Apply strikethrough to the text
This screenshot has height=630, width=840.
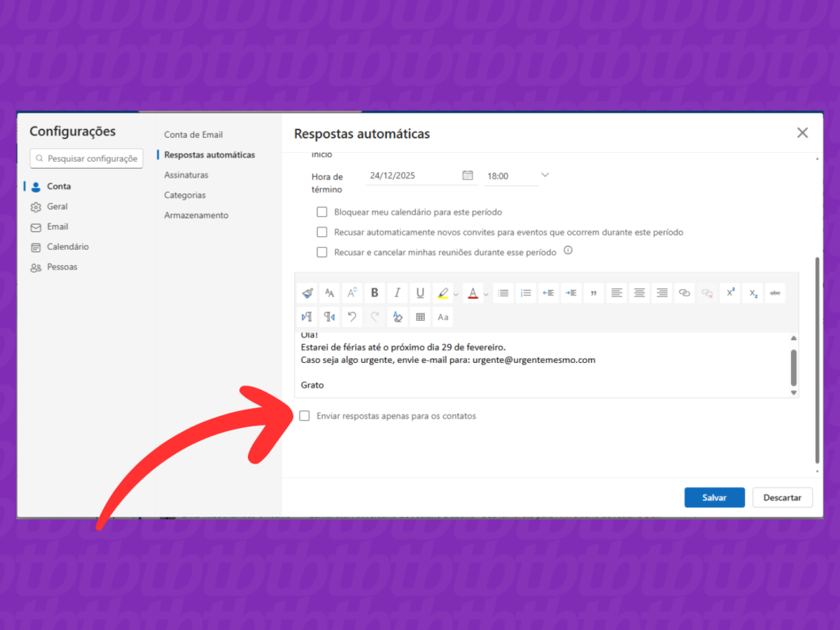tap(775, 292)
